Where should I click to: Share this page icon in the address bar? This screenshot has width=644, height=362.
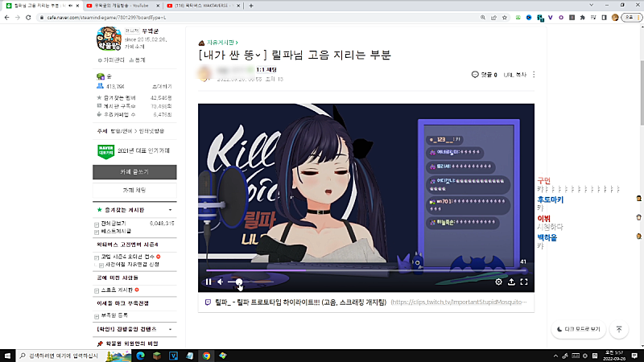pyautogui.click(x=493, y=18)
